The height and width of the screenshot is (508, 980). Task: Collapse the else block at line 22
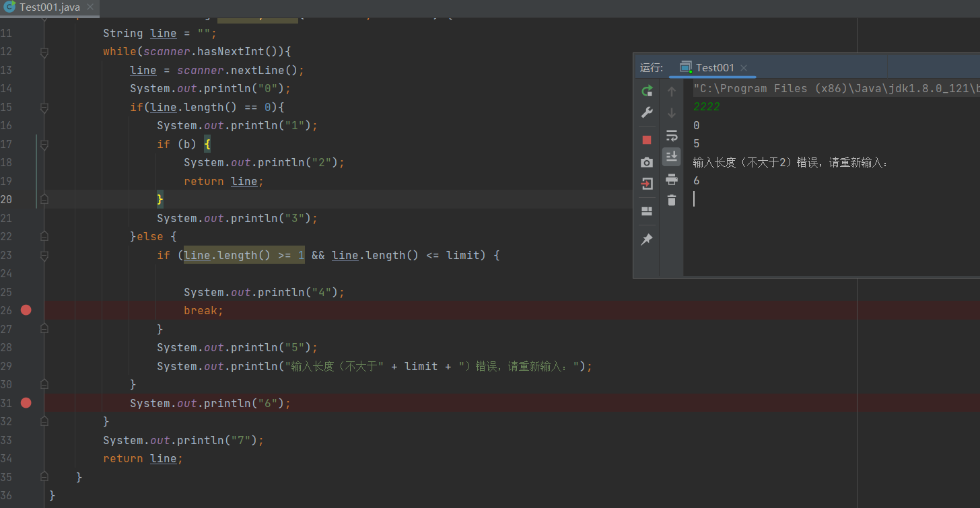point(44,236)
